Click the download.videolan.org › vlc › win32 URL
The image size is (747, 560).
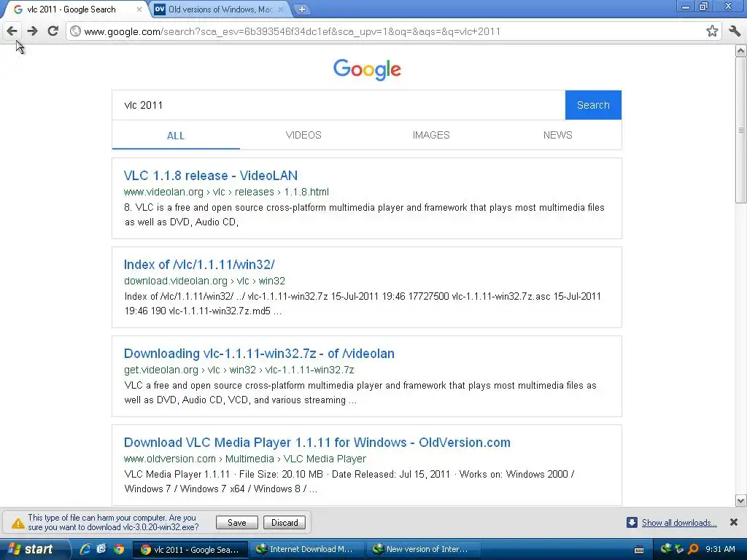click(x=204, y=281)
